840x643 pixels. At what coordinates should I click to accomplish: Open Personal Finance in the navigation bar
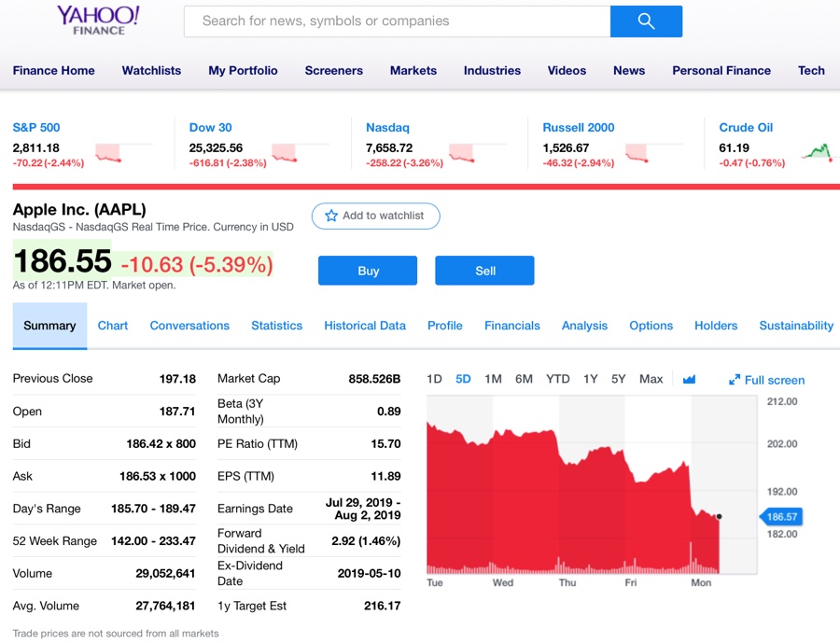[721, 71]
